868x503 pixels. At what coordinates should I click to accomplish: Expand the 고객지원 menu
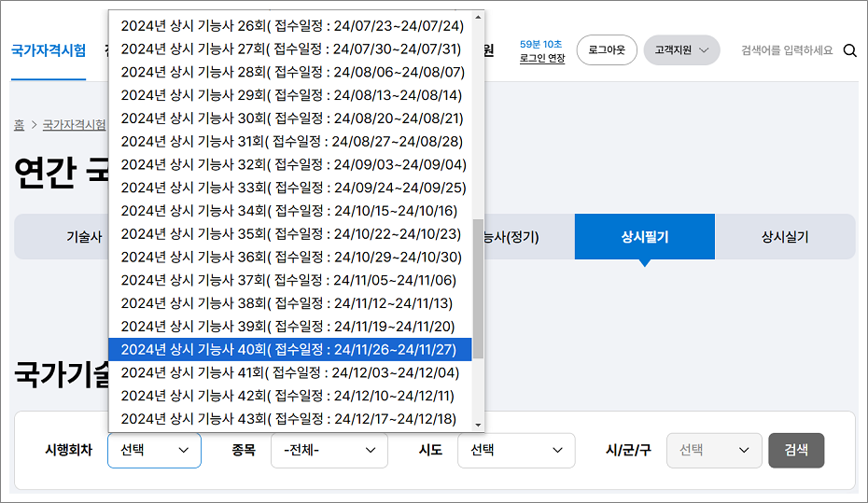pyautogui.click(x=681, y=50)
